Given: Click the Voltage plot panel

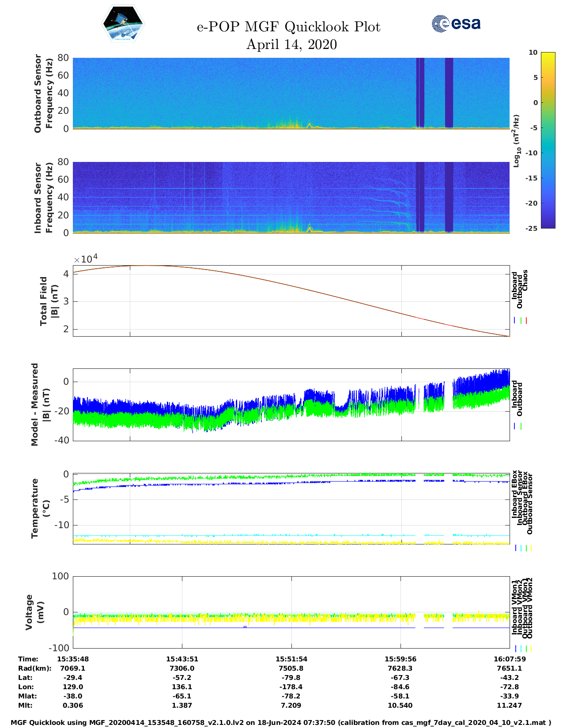Looking at the screenshot, I should point(291,612).
